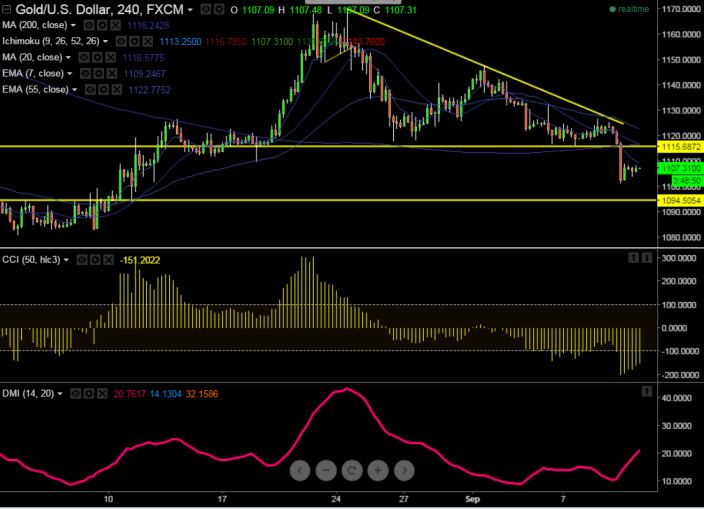Click the close price value 1107.31
This screenshot has height=509, width=704.
click(401, 9)
